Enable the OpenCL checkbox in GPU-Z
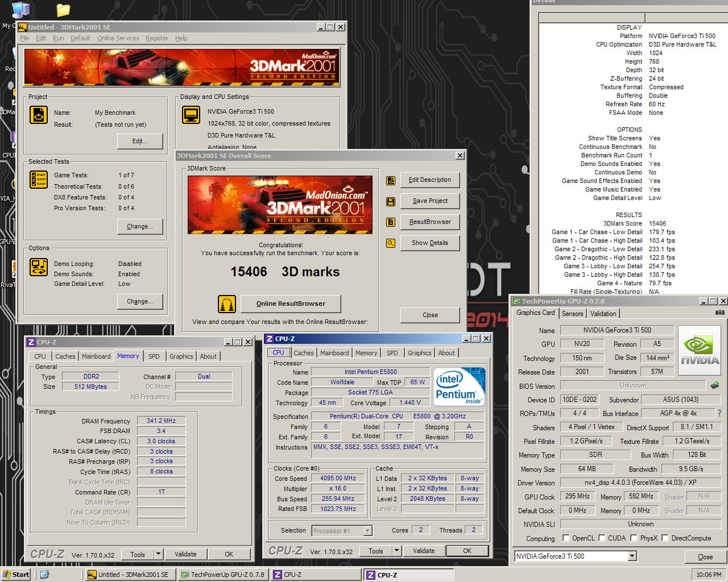Image resolution: width=728 pixels, height=582 pixels. [x=566, y=538]
